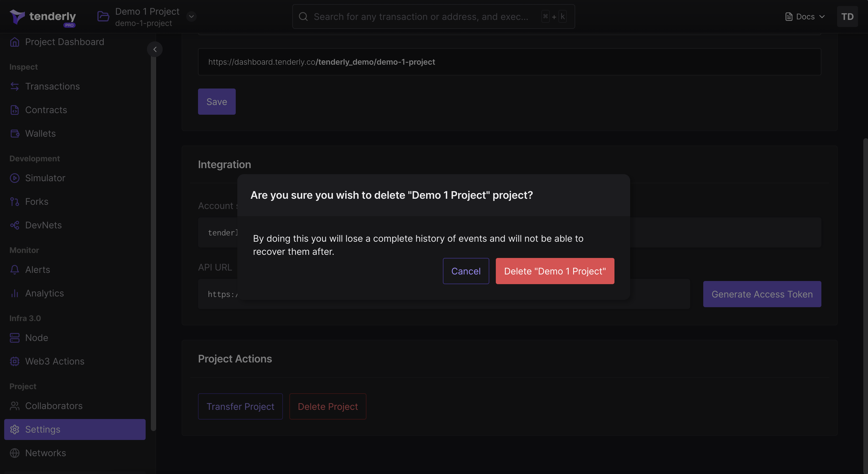Open Analytics section
Image resolution: width=868 pixels, height=474 pixels.
45,293
